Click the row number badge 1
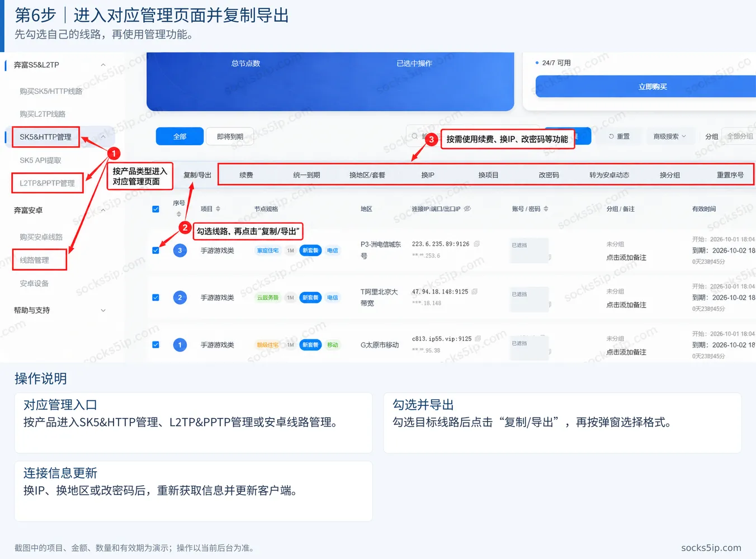 [180, 345]
